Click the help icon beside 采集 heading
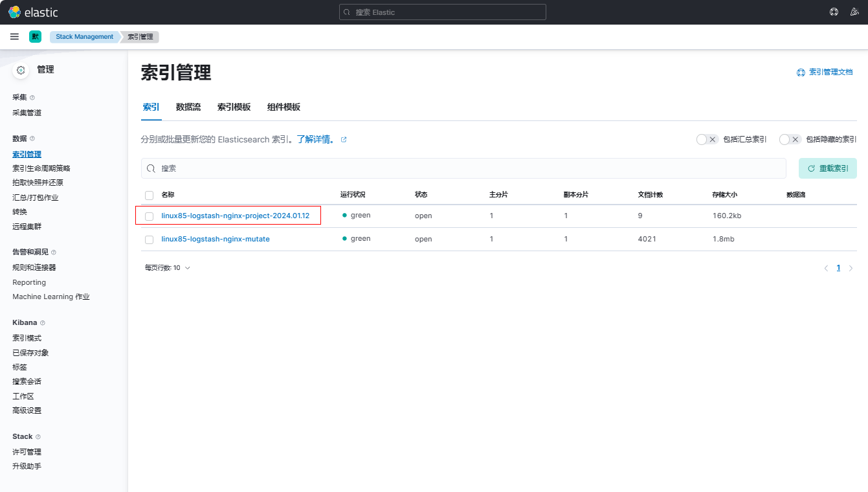Screen dimensions: 868x492 (32, 98)
